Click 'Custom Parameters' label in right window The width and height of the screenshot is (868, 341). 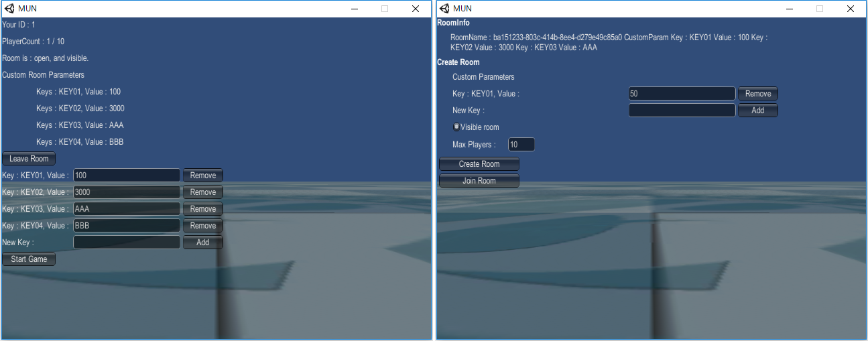483,77
